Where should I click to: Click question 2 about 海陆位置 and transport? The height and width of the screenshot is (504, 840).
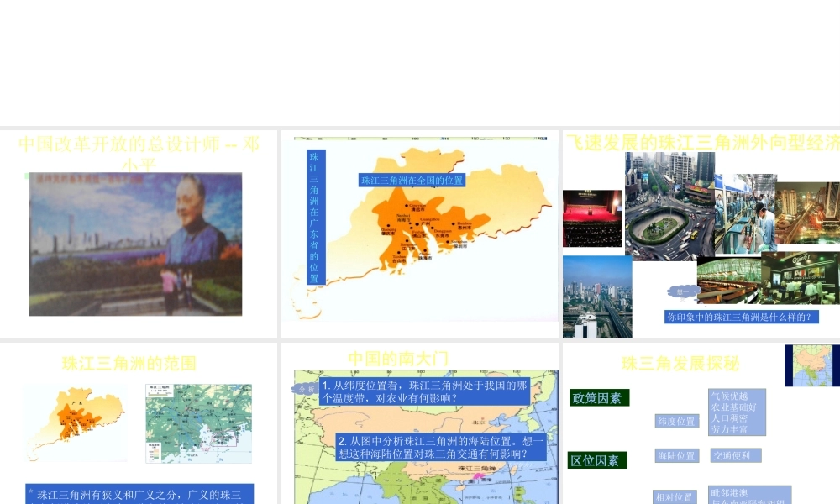tap(442, 447)
